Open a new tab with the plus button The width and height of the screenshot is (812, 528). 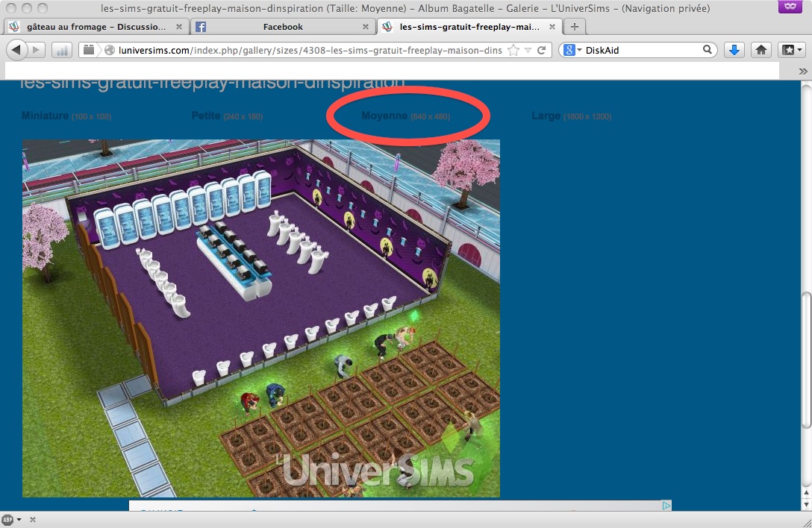574,27
